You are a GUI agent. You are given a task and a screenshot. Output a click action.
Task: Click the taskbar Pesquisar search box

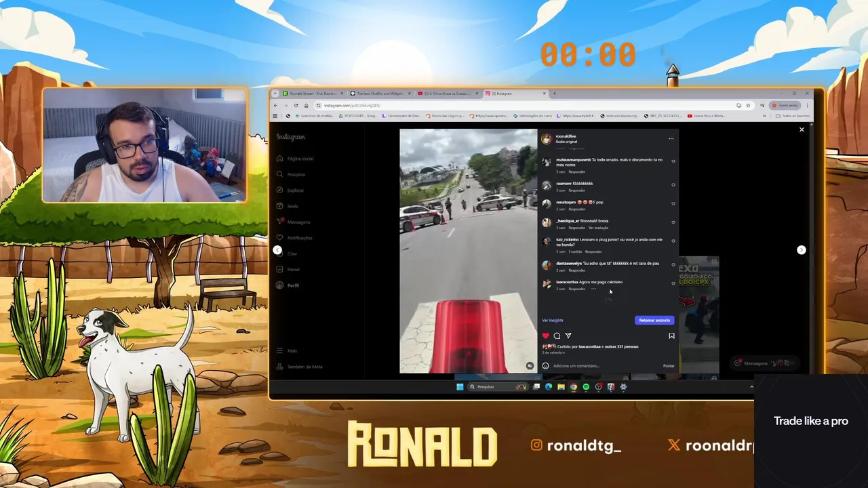tap(497, 387)
